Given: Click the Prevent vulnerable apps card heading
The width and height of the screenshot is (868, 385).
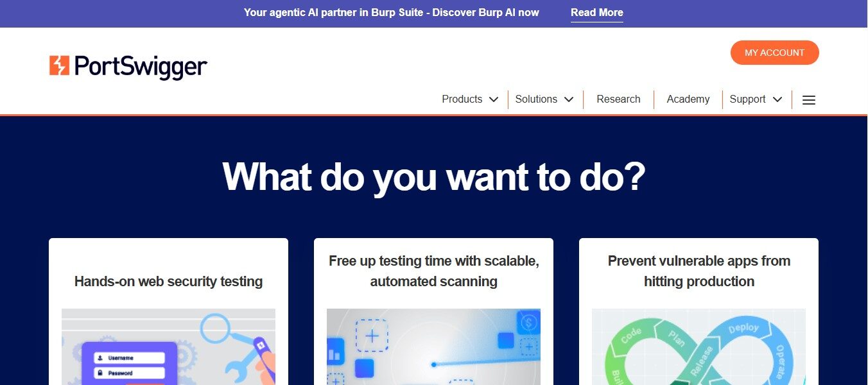Looking at the screenshot, I should click(x=699, y=271).
